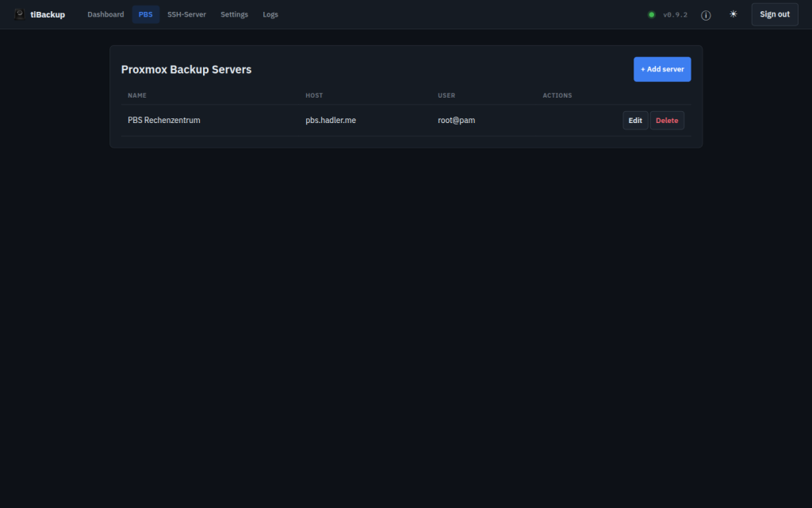Click the green status indicator dot
The height and width of the screenshot is (508, 812).
point(652,14)
